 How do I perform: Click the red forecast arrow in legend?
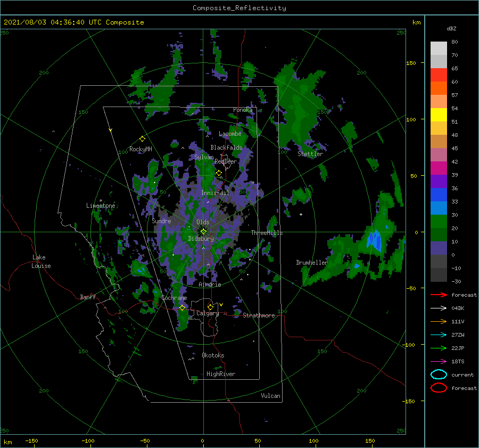click(x=439, y=295)
